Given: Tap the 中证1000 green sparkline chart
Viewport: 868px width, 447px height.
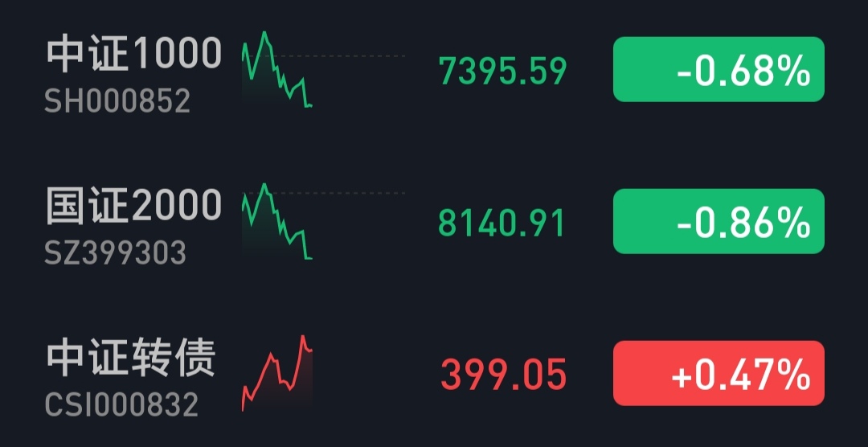Looking at the screenshot, I should pyautogui.click(x=276, y=69).
